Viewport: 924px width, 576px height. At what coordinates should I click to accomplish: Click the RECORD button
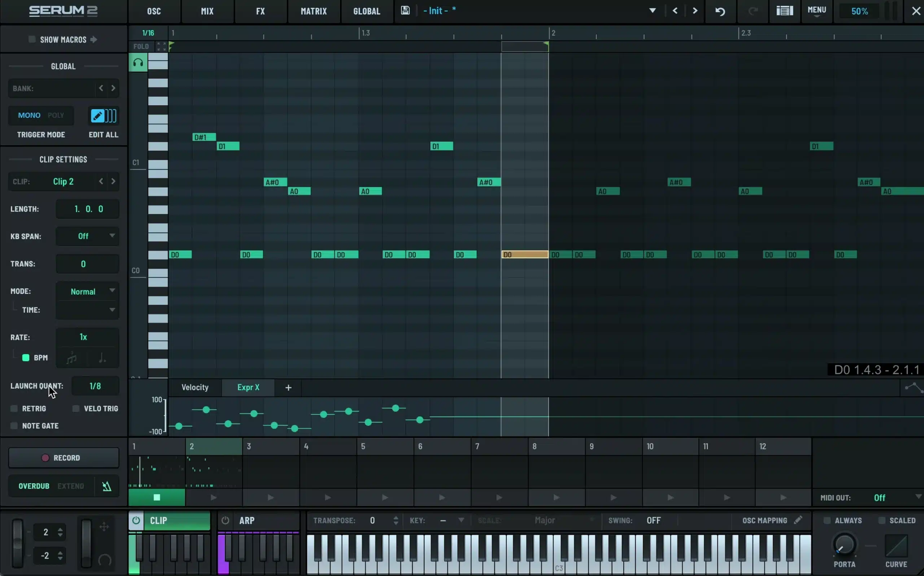(x=64, y=458)
